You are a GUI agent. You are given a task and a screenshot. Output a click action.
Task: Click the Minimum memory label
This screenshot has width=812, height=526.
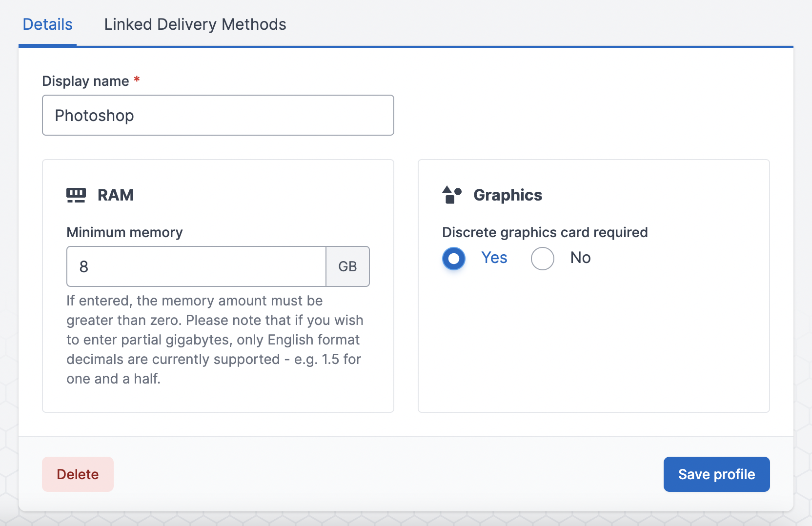click(x=124, y=232)
